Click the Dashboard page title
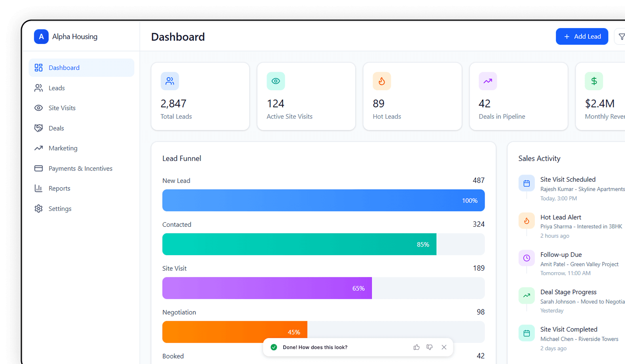Viewport: 625px width, 364px height. (x=178, y=37)
